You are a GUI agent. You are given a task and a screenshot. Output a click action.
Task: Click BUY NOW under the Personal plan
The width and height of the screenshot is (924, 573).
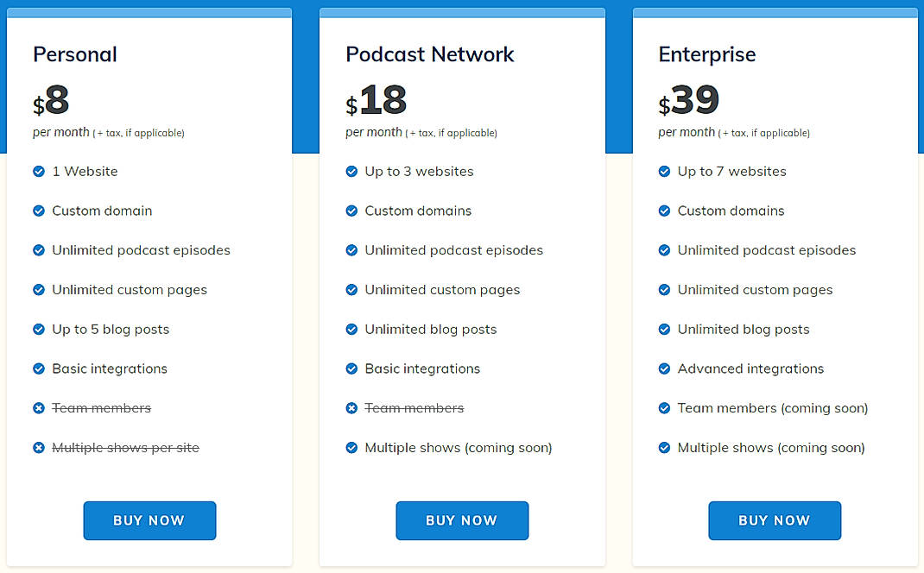(149, 520)
